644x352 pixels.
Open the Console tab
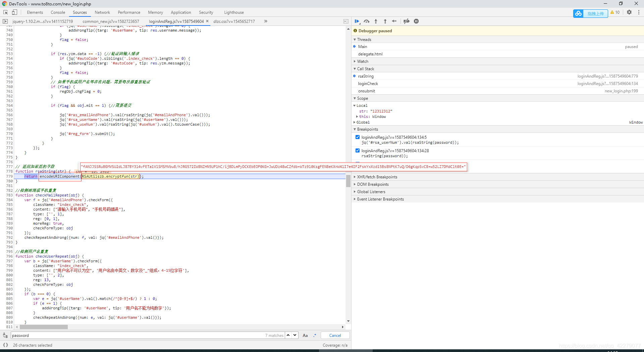click(x=58, y=12)
